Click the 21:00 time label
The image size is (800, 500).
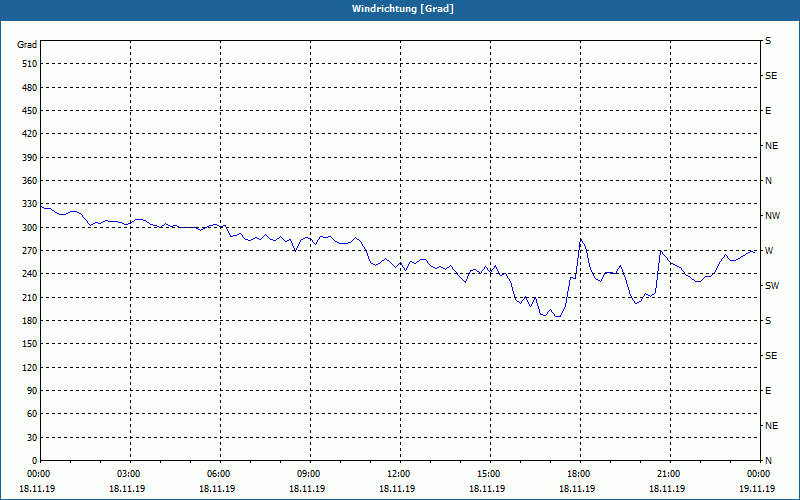[x=668, y=474]
